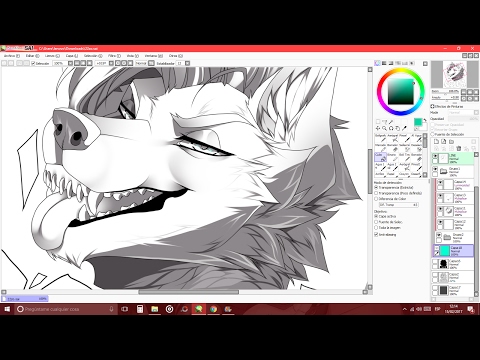The image size is (480, 360).
Task: Open the zoom percentage dropdown
Action: point(70,63)
